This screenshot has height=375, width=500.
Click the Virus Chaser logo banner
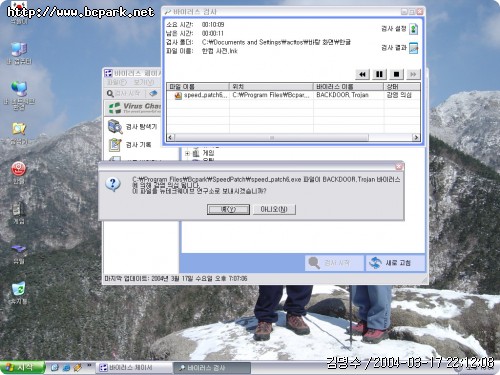(133, 108)
